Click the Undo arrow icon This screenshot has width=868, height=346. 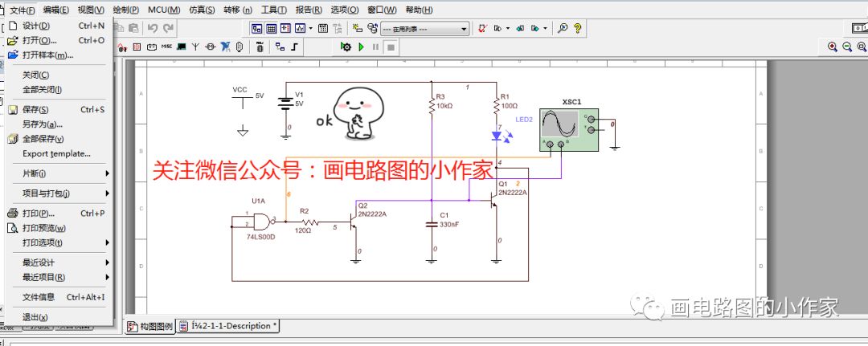153,28
